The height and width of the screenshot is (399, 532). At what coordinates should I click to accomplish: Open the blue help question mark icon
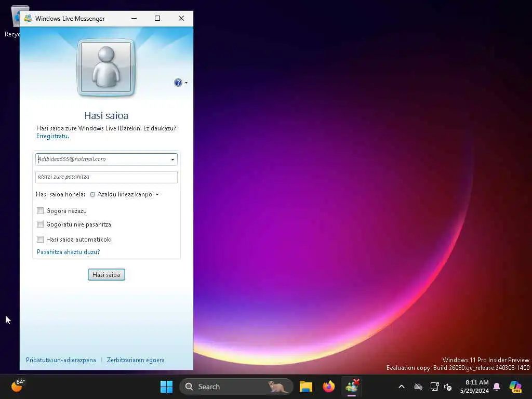pos(178,83)
